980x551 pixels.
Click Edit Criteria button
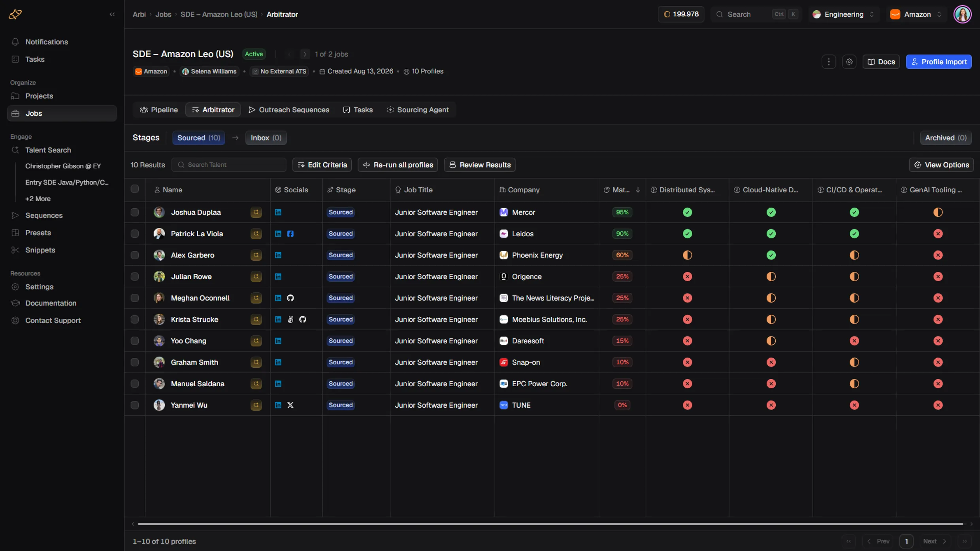pos(322,165)
